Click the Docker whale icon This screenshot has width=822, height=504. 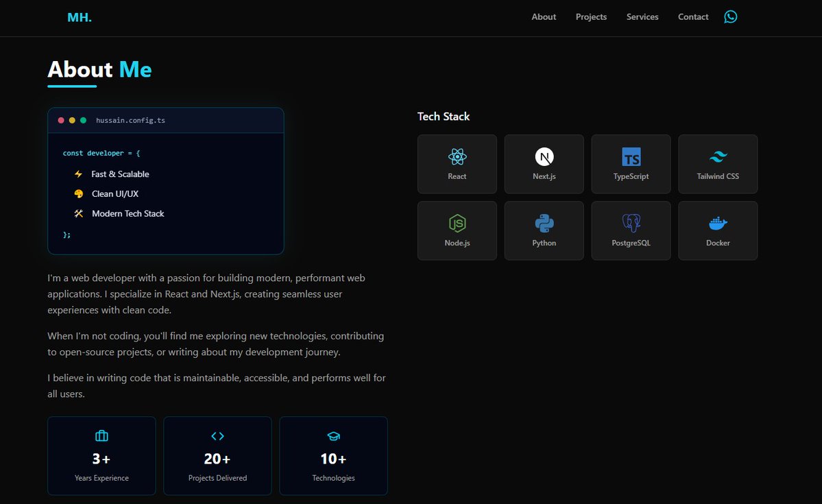pyautogui.click(x=718, y=223)
